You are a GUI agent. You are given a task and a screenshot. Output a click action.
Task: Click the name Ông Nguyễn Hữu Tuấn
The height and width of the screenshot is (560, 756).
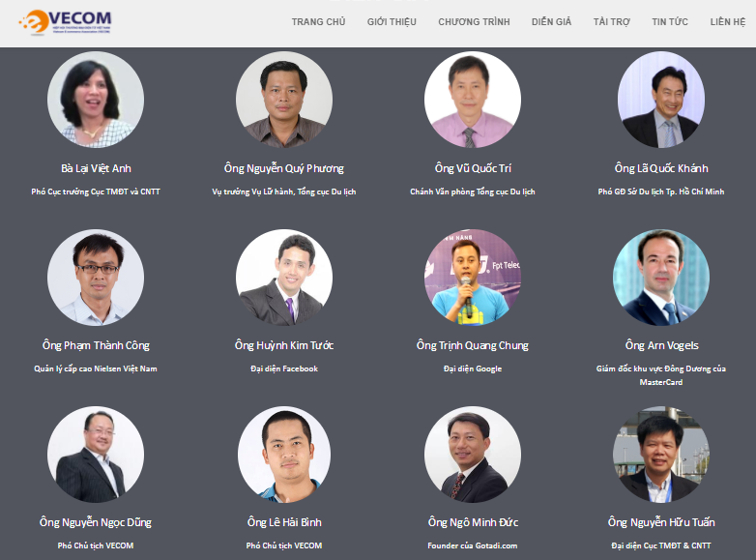pos(661,522)
